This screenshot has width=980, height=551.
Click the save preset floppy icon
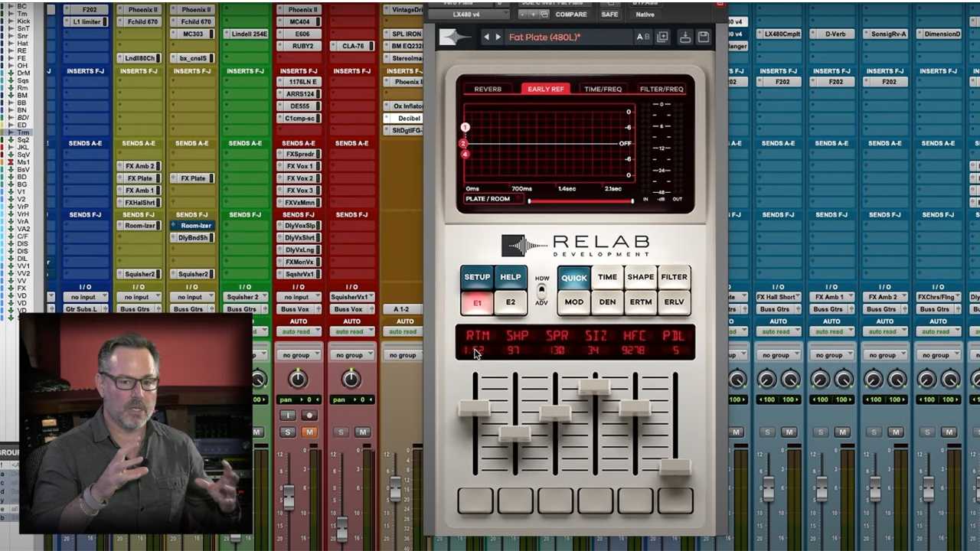pyautogui.click(x=703, y=37)
